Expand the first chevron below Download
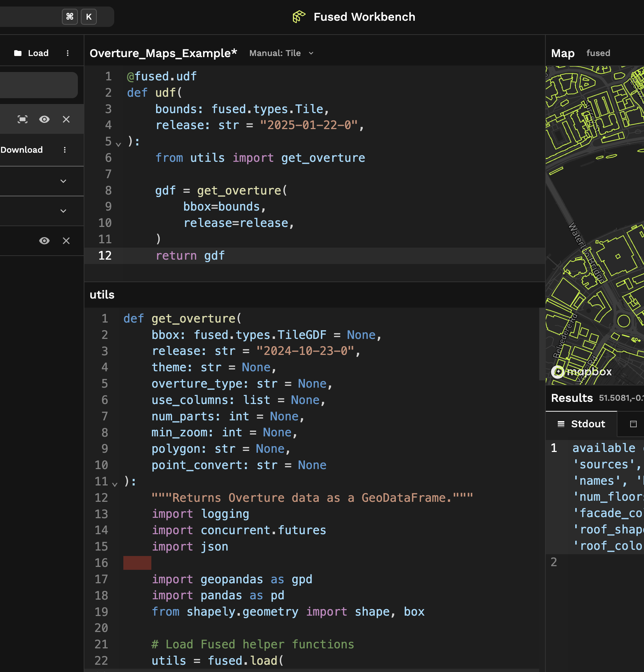Image resolution: width=644 pixels, height=672 pixels. coord(63,181)
